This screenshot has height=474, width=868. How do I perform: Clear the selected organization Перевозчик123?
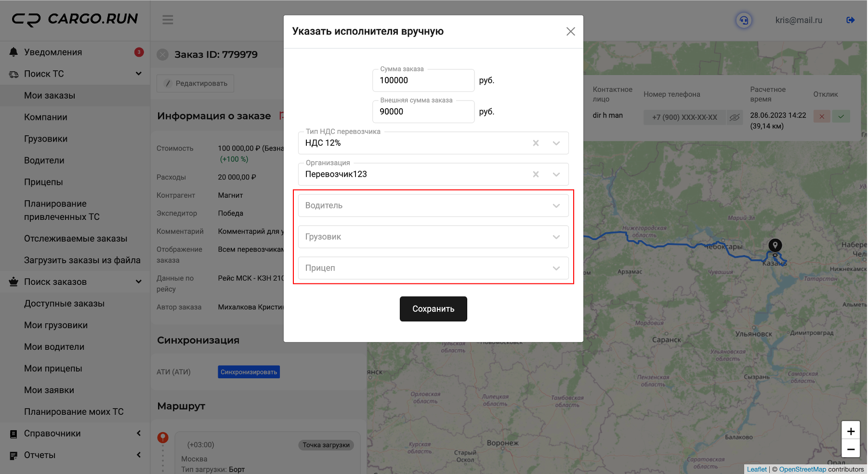coord(536,174)
